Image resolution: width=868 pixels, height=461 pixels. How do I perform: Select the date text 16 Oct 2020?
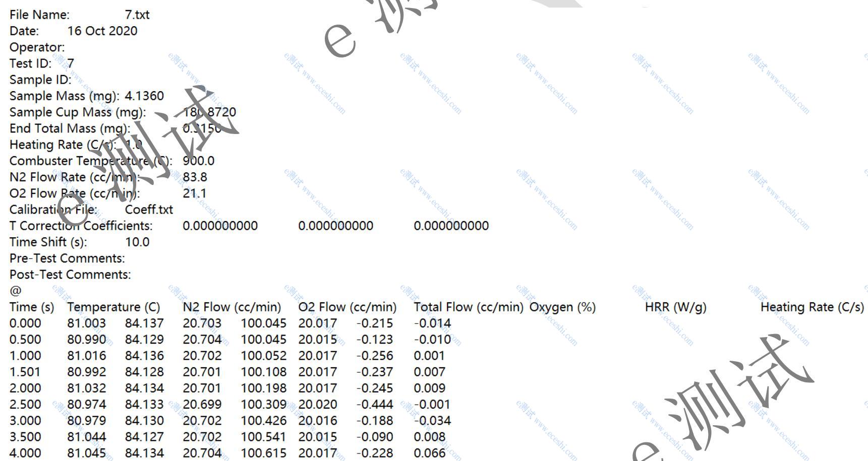(102, 31)
